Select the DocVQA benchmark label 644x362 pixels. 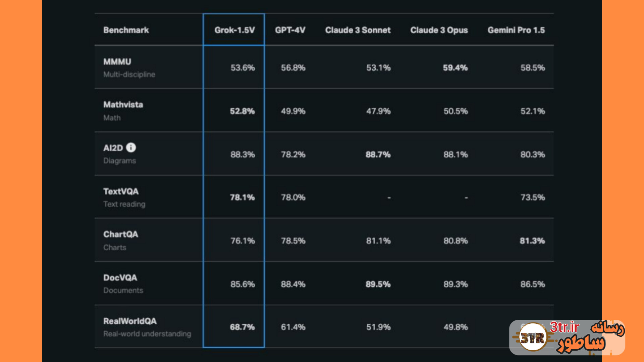120,278
